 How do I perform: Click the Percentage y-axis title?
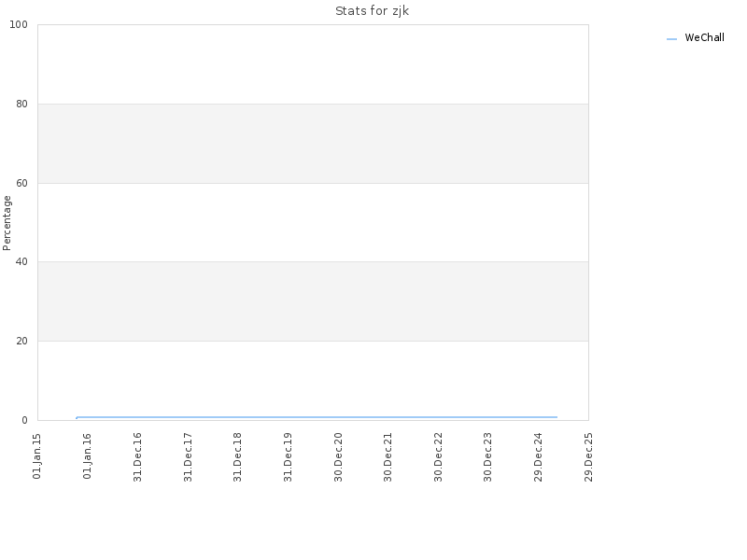(x=7, y=223)
